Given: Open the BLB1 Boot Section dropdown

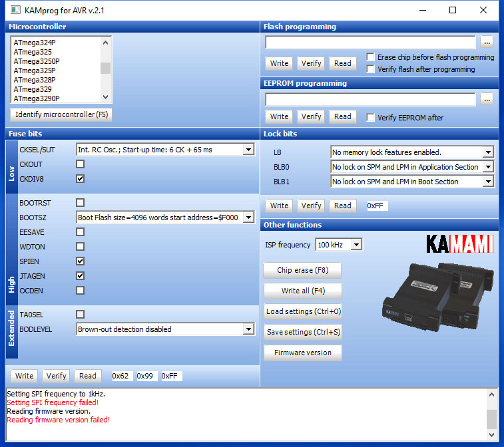Looking at the screenshot, I should coord(488,182).
